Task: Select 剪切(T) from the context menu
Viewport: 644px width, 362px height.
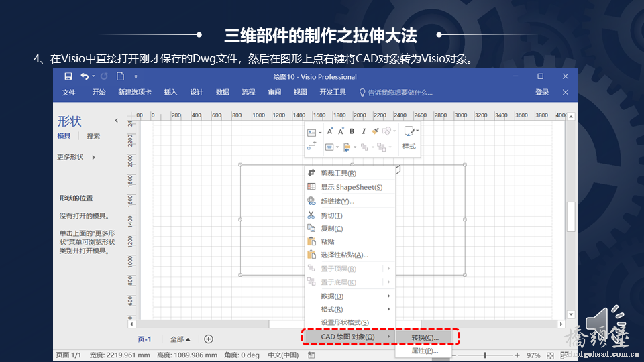Action: pos(350,215)
